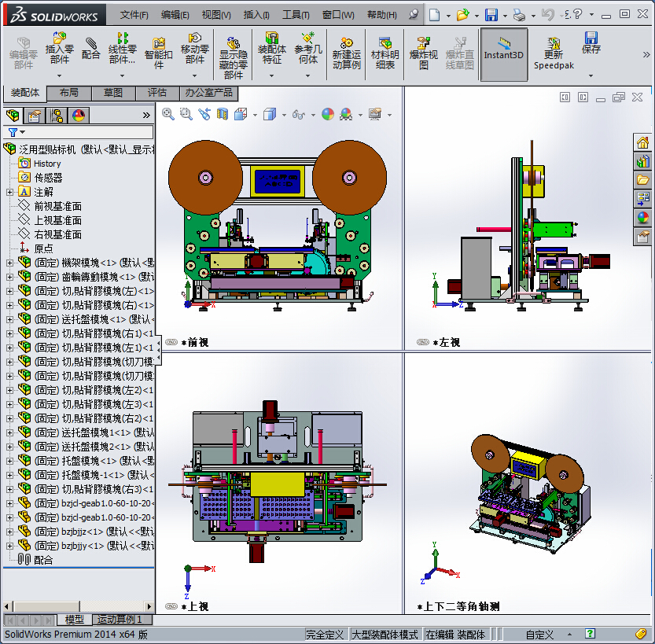The image size is (655, 644).
Task: Open the 编辑(E) menu
Action: [x=175, y=15]
